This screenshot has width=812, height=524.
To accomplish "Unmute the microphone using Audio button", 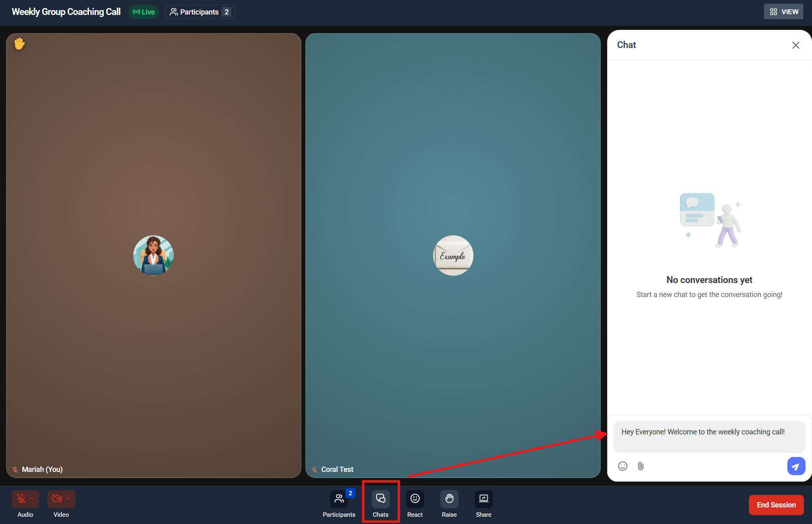I will coord(21,499).
